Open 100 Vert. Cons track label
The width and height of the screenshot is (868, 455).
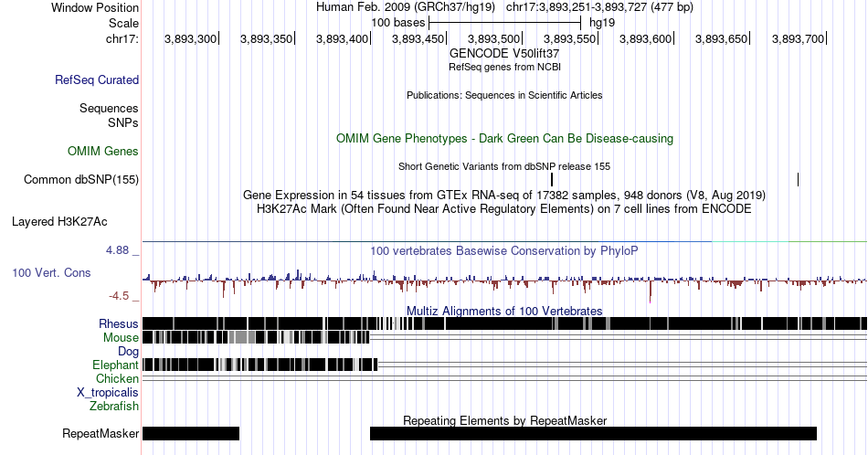[51, 272]
